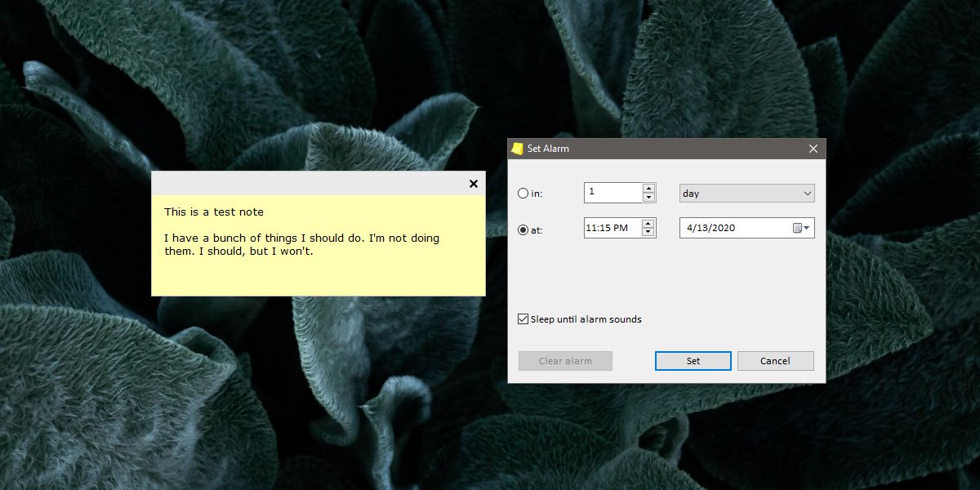Click the down arrow of the 11:15 PM time field
The image size is (980, 490).
pos(649,233)
